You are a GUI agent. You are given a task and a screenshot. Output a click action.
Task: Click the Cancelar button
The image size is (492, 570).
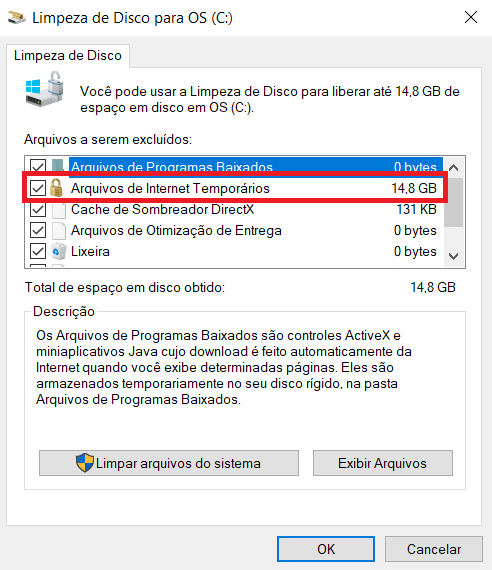(x=434, y=549)
